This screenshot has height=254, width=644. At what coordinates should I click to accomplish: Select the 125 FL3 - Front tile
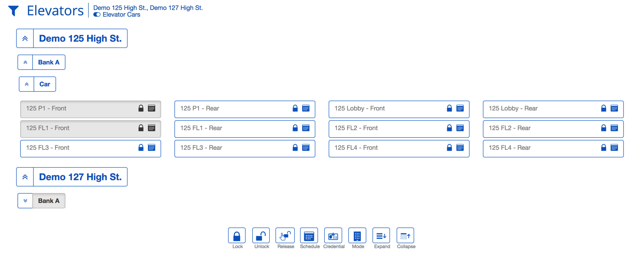[x=76, y=148]
